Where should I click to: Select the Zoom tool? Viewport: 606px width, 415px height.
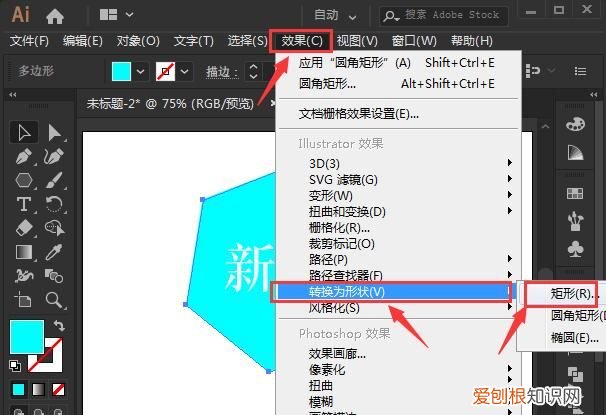pyautogui.click(x=54, y=300)
